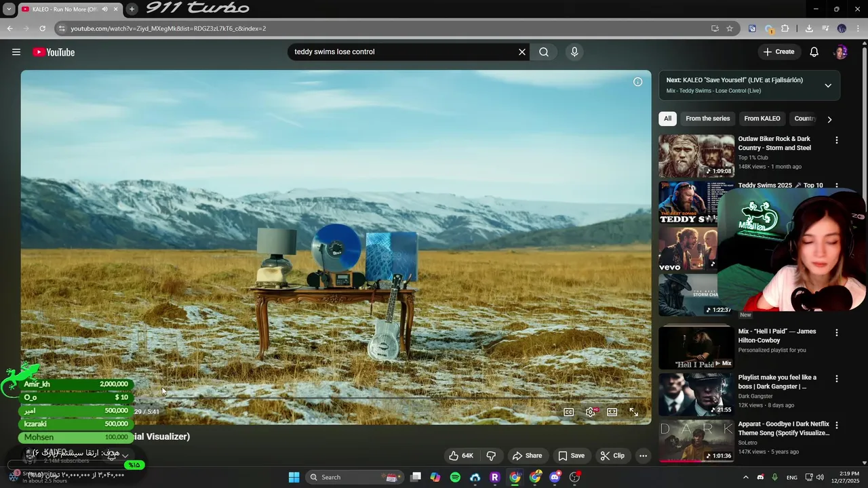Screen dimensions: 868x488
Task: Go to YouTube home via logo
Action: click(x=54, y=52)
